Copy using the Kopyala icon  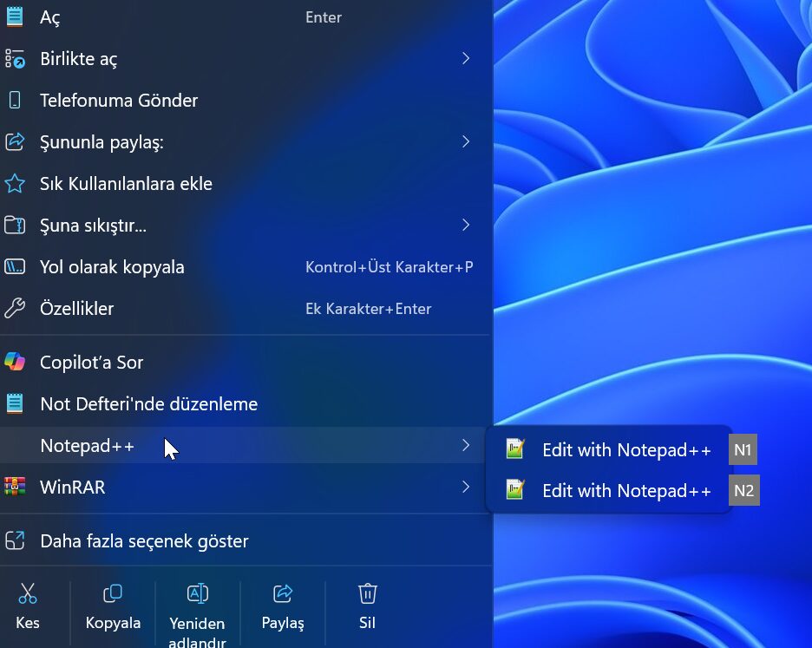(x=113, y=593)
